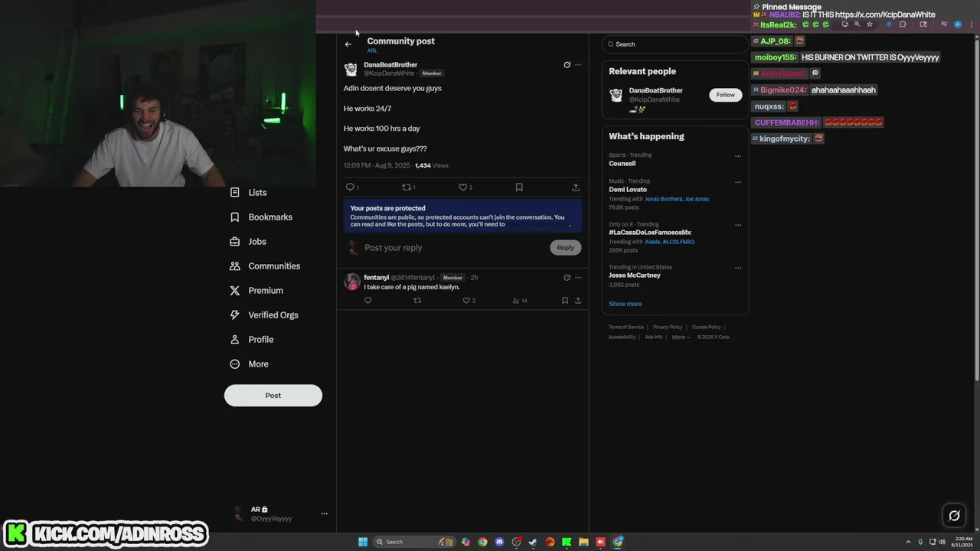This screenshot has width=980, height=551.
Task: Open the Jonas Brothers trending link
Action: tap(663, 199)
